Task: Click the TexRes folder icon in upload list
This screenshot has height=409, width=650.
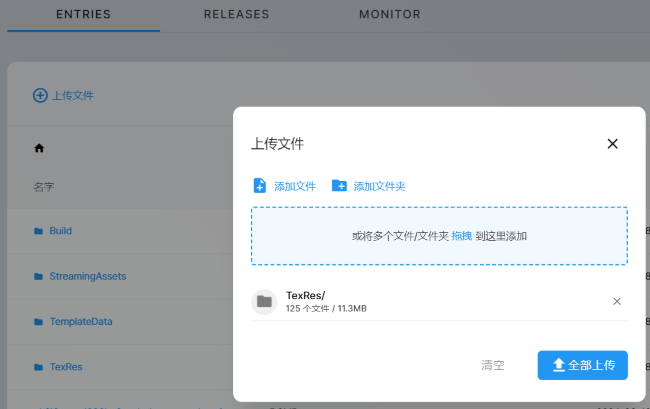Action: (x=264, y=301)
